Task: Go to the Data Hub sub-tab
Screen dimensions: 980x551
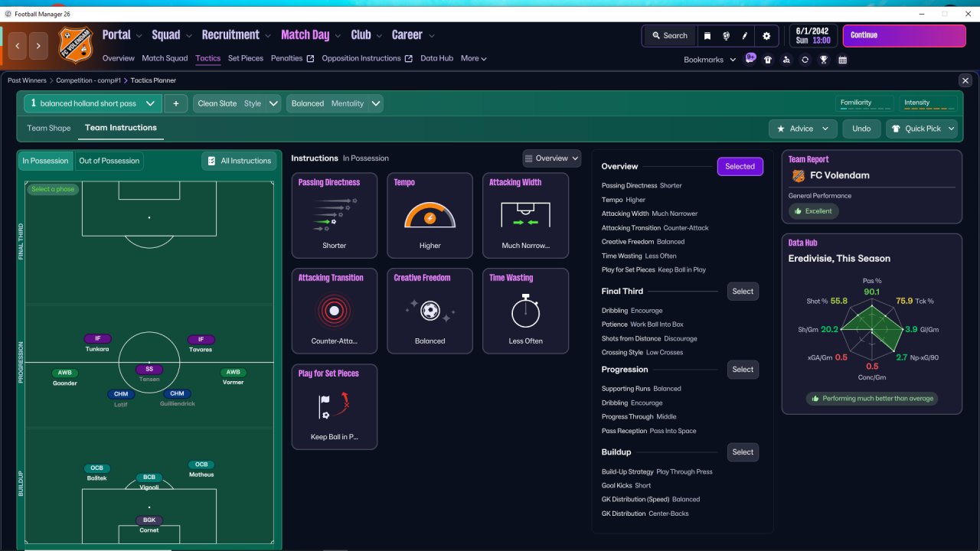Action: coord(437,58)
